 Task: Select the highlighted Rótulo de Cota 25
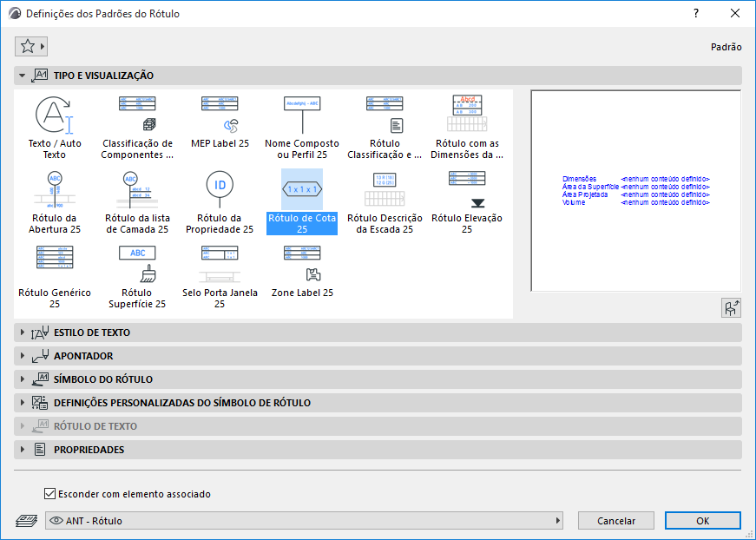point(302,202)
